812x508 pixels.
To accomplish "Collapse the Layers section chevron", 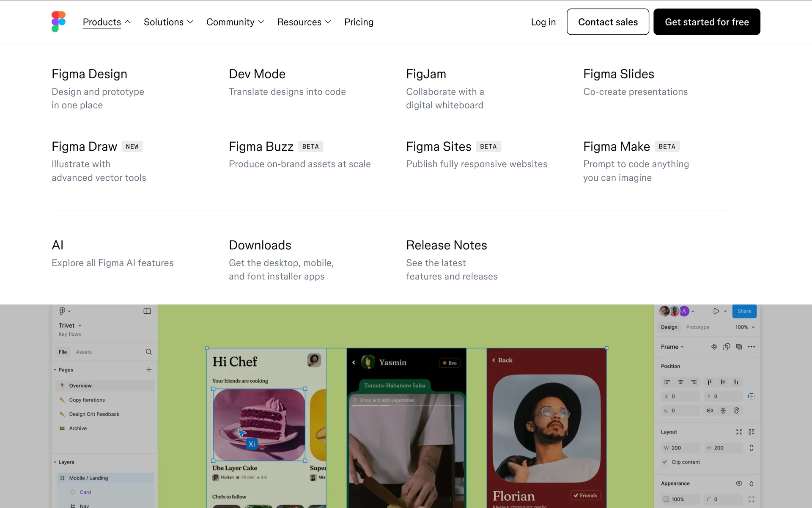I will click(55, 462).
